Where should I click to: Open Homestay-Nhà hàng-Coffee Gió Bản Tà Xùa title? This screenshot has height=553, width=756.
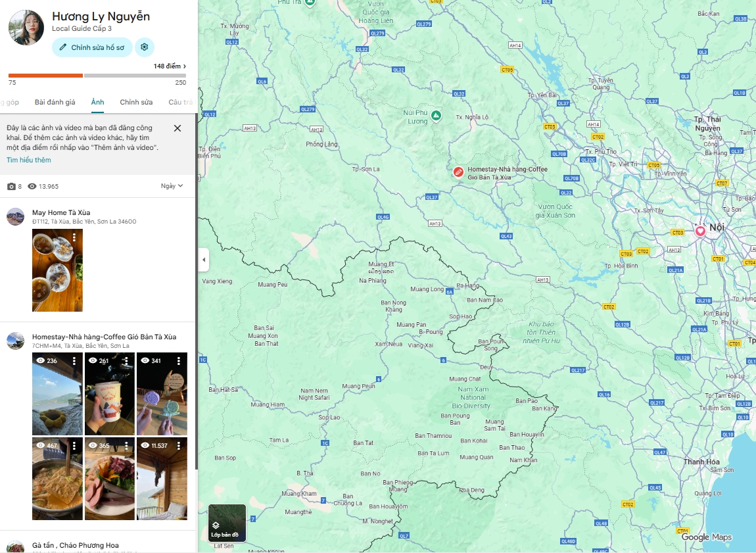pyautogui.click(x=104, y=337)
